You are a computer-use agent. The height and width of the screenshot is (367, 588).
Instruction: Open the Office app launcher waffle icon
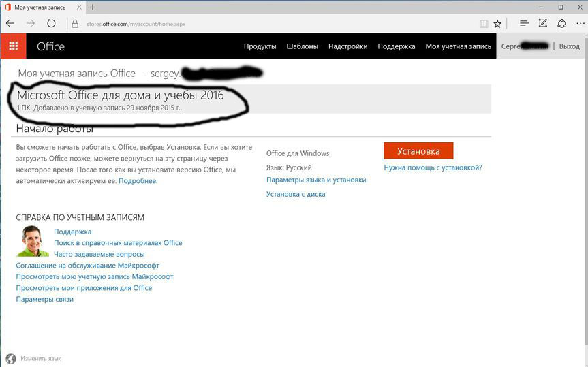13,46
